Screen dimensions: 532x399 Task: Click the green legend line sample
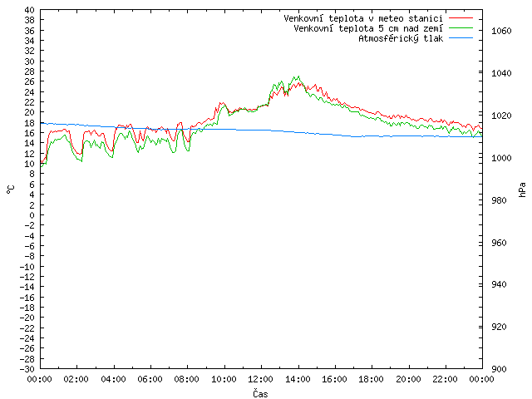click(461, 27)
